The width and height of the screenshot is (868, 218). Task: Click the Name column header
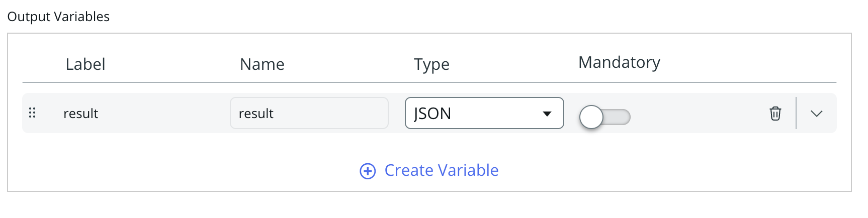click(x=262, y=64)
